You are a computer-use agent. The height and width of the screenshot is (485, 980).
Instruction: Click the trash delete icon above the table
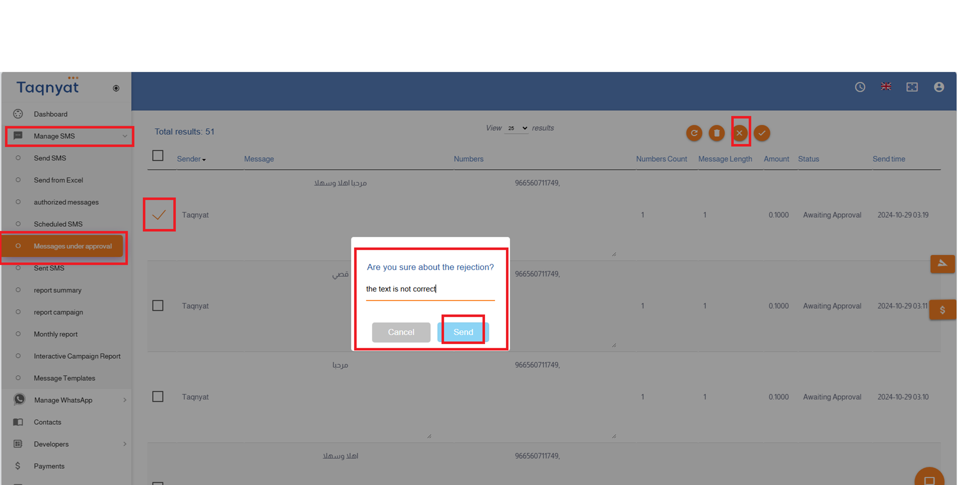point(717,133)
